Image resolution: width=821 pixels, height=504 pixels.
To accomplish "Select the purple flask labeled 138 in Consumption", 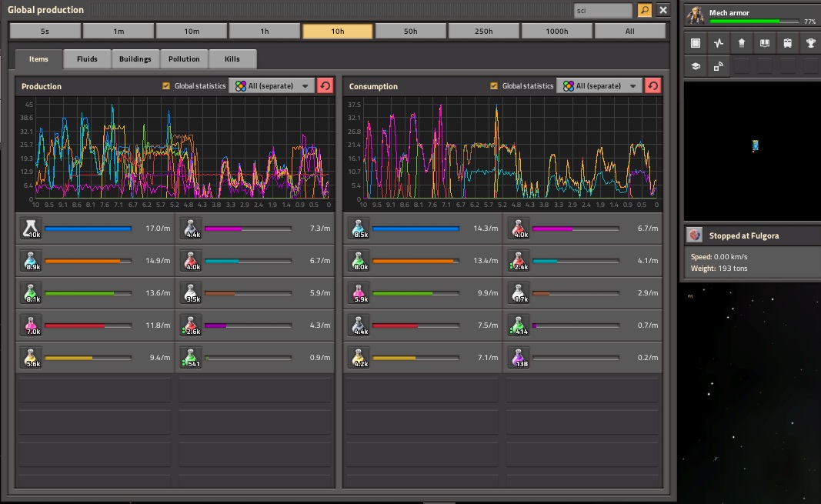I will click(x=519, y=358).
